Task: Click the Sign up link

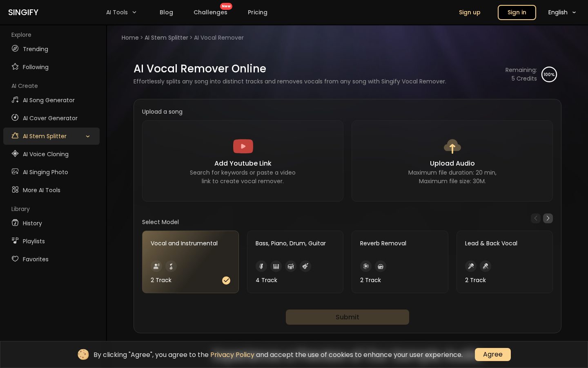Action: pyautogui.click(x=470, y=12)
